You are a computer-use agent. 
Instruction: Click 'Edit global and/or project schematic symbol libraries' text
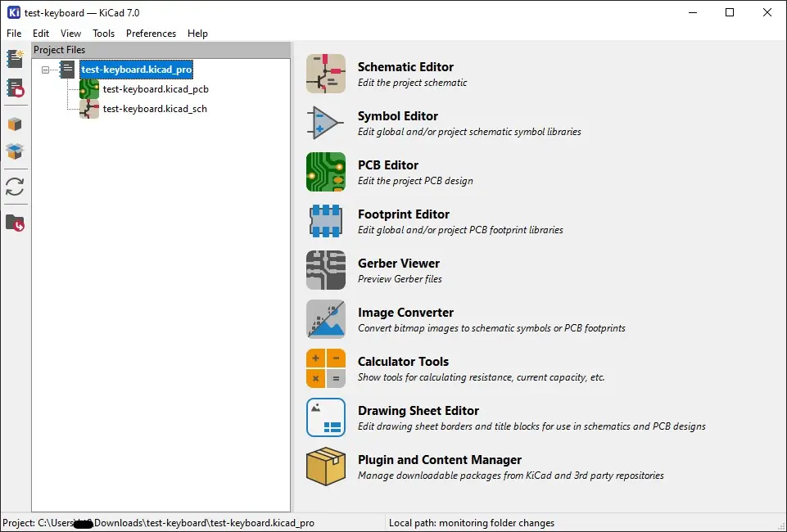click(x=469, y=132)
